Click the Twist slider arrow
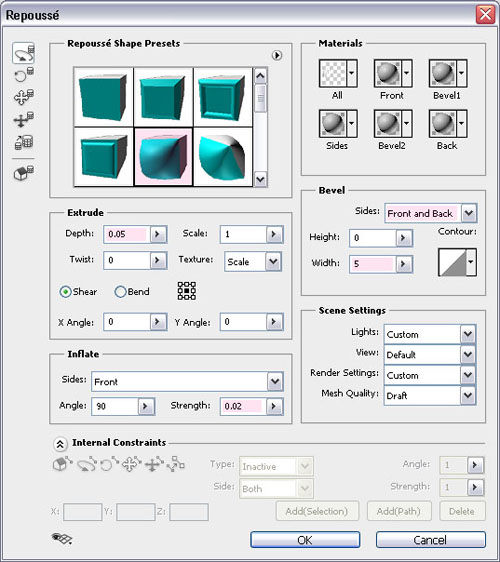 tap(158, 260)
